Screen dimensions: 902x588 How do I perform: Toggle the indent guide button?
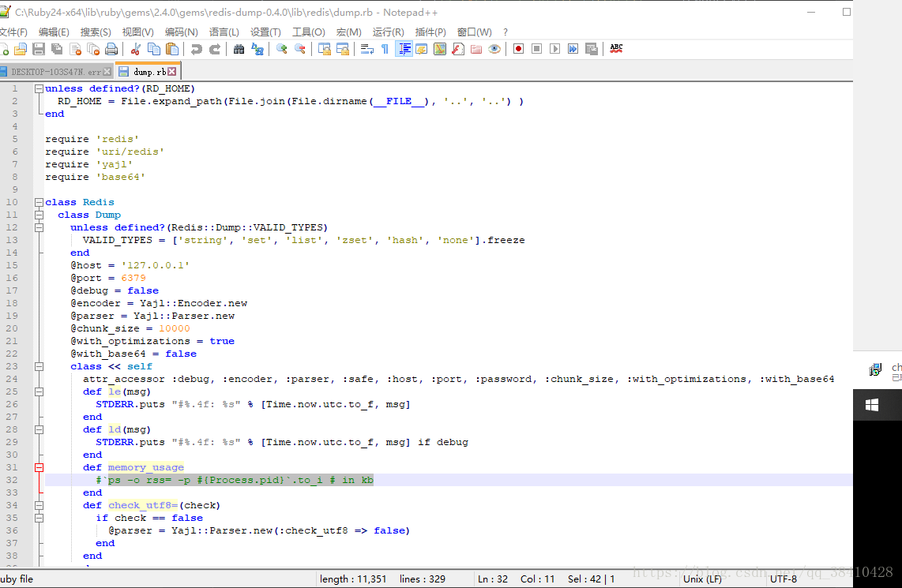404,50
